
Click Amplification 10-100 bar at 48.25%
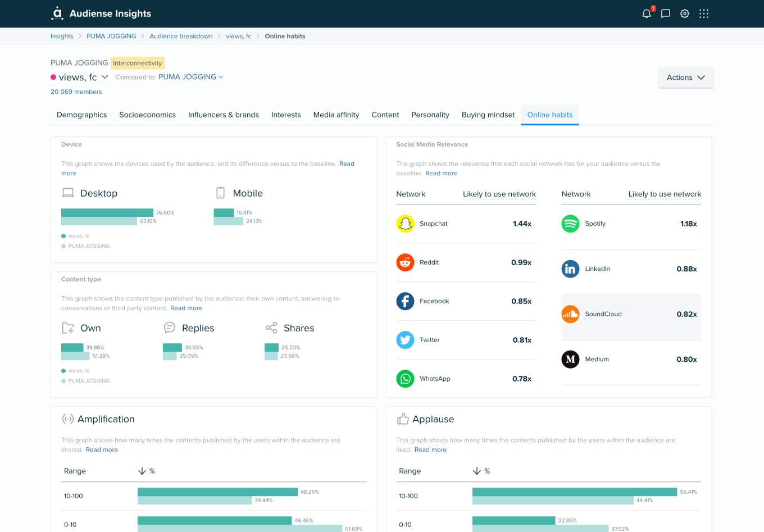[217, 492]
